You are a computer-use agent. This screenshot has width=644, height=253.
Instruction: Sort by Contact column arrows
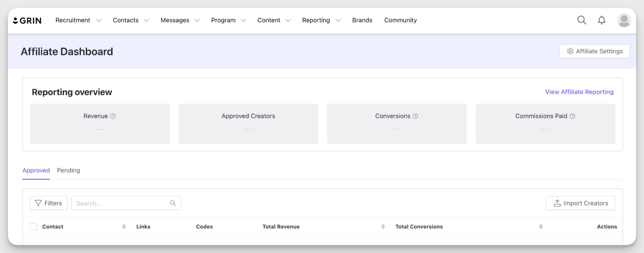pyautogui.click(x=124, y=227)
